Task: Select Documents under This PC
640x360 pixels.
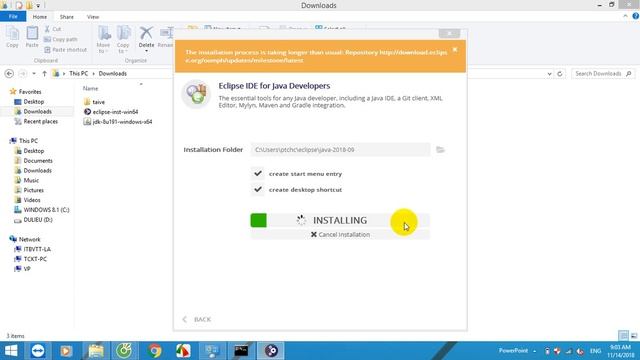Action: pyautogui.click(x=38, y=160)
